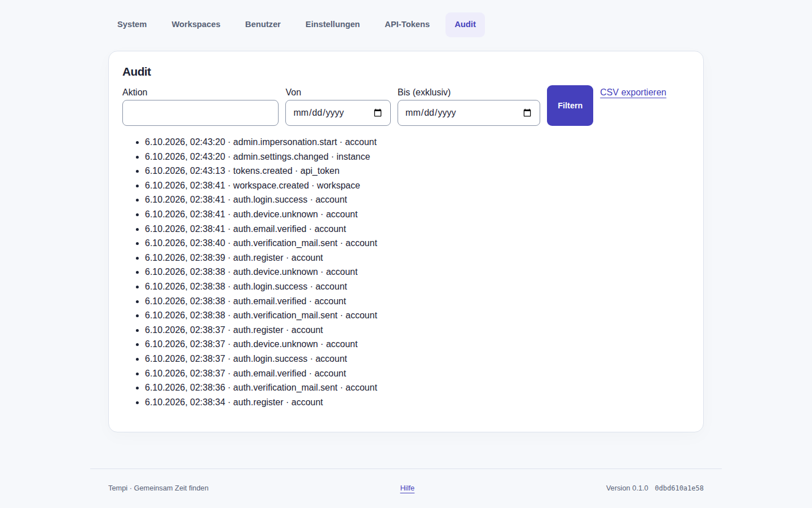Focus the Bis (exklusiv) date input

[469, 113]
